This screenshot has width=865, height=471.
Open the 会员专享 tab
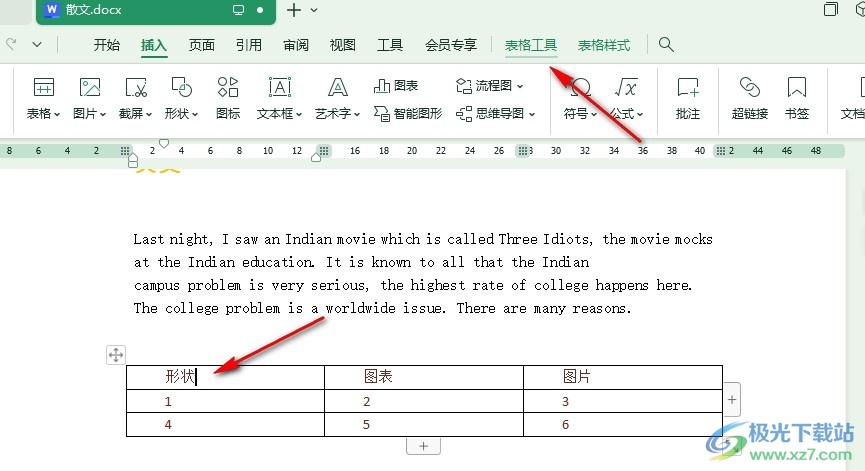[x=451, y=45]
